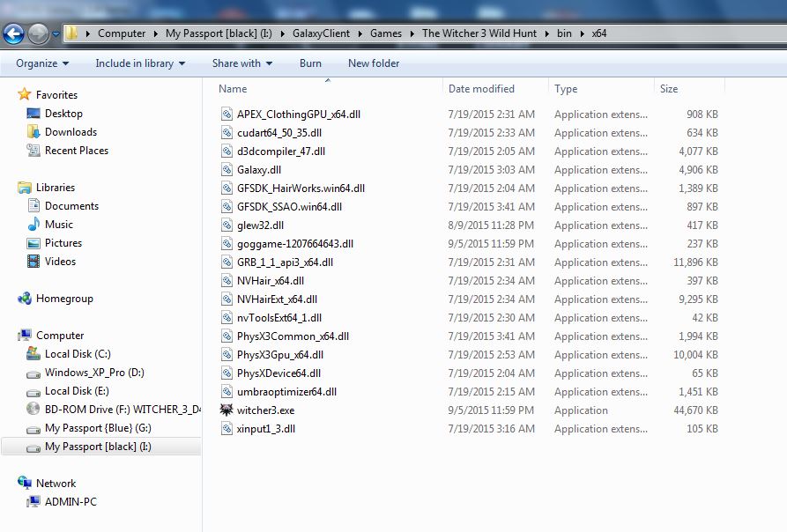Select PhysX3Common_x64.dll file name
Screen dimensions: 787x532
[293, 337]
